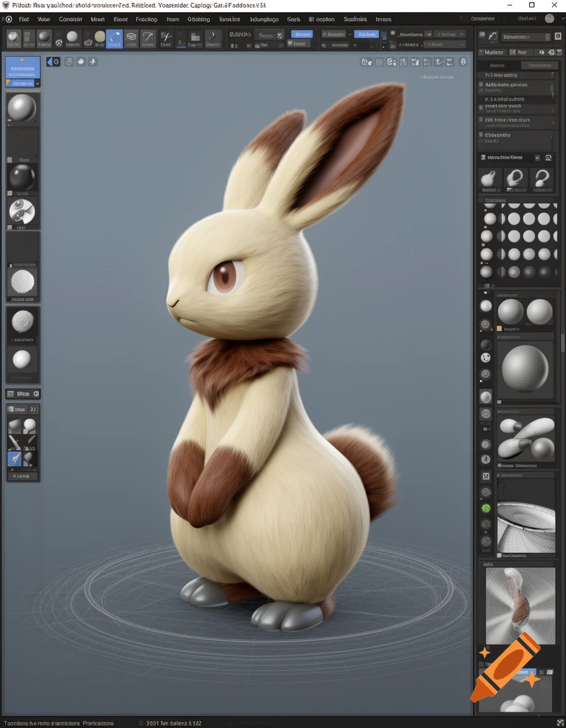566x728 pixels.
Task: Toggle the checkbox below the disc tool thumbnail
Action: pyautogui.click(x=9, y=227)
